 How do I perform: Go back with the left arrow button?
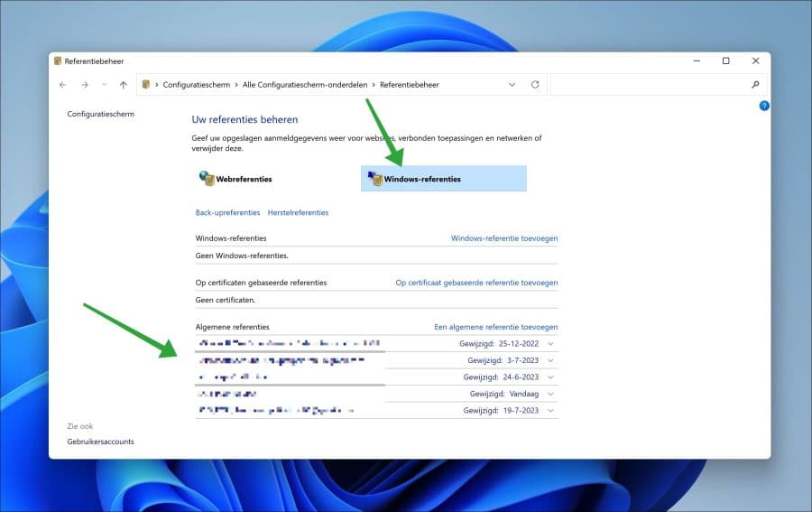coord(62,85)
